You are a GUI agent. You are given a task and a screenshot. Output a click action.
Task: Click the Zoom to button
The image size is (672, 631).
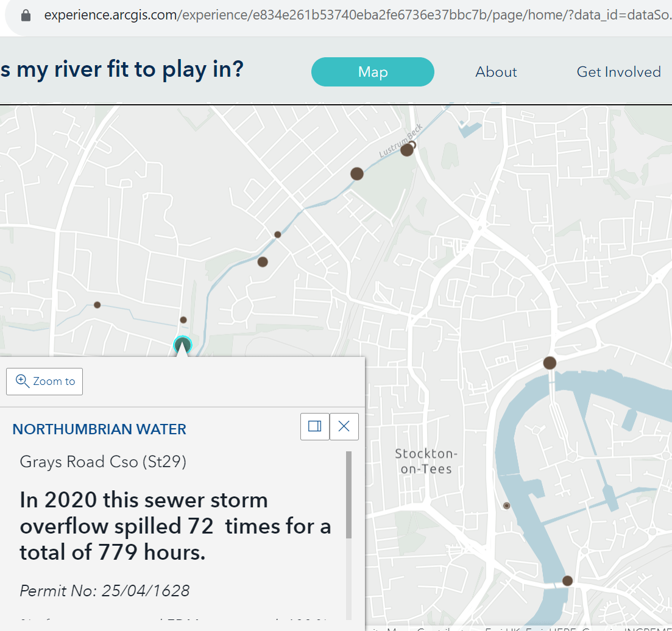point(44,381)
